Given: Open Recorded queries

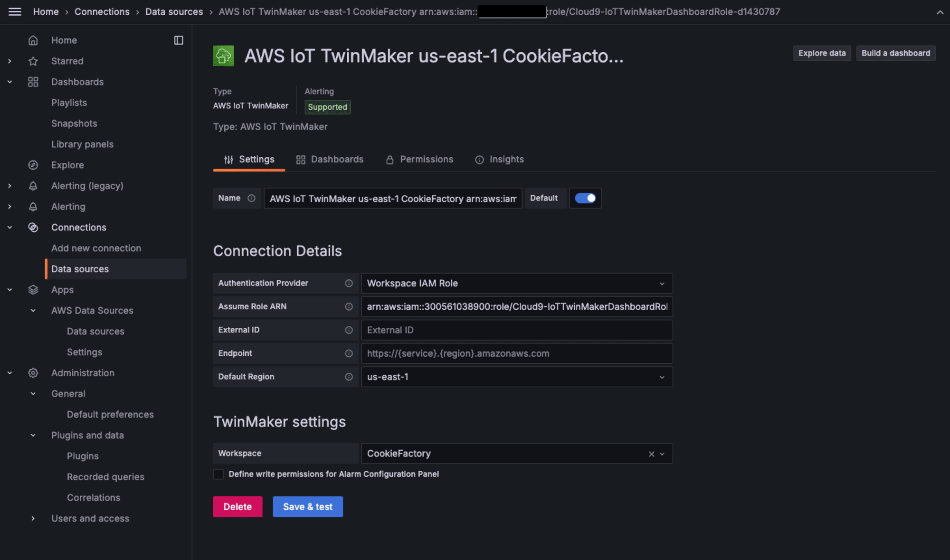Looking at the screenshot, I should tap(105, 477).
